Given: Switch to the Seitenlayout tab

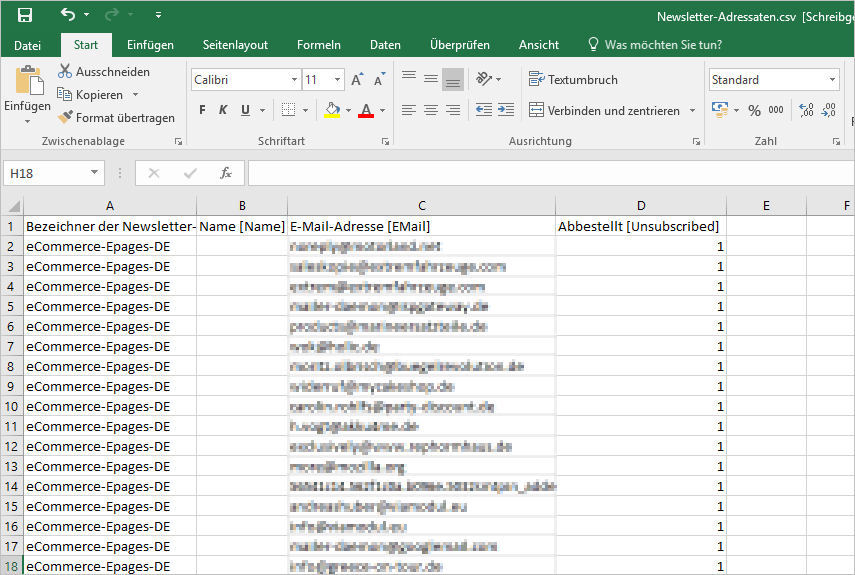Looking at the screenshot, I should pyautogui.click(x=235, y=45).
